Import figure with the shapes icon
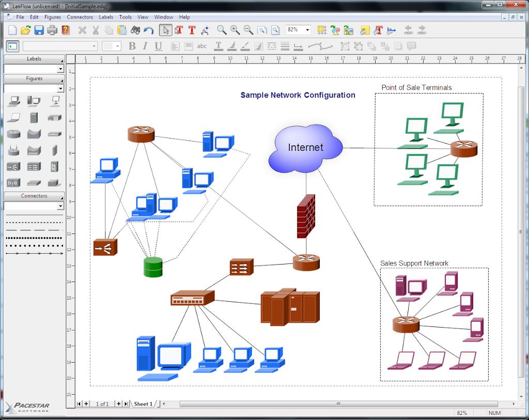Viewport: 529px width, 420px height. click(335, 30)
